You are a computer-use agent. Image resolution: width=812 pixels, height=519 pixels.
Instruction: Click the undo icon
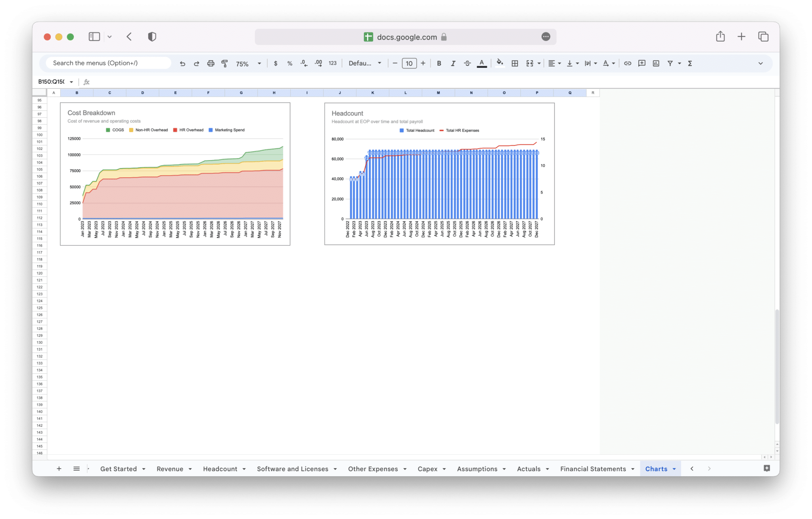(182, 63)
